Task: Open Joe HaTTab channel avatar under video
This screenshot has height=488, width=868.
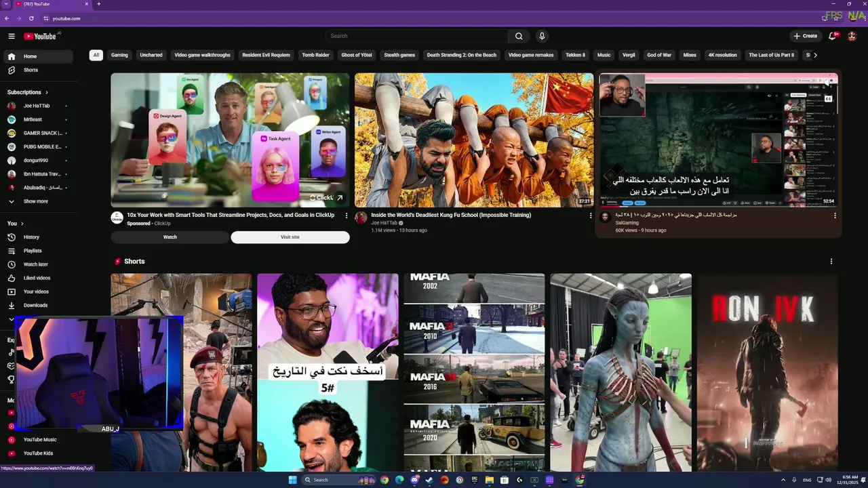Action: pos(361,218)
